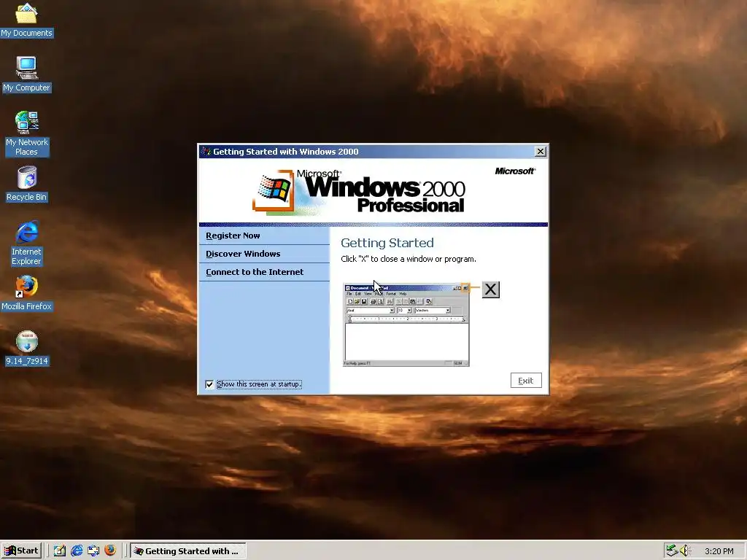Image resolution: width=747 pixels, height=560 pixels.
Task: Click the large X illustration icon
Action: [491, 289]
